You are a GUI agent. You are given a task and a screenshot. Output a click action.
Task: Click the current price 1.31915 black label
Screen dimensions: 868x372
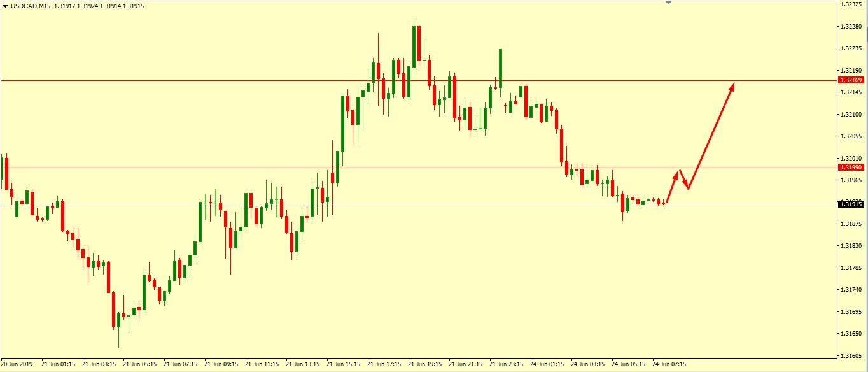(x=851, y=204)
